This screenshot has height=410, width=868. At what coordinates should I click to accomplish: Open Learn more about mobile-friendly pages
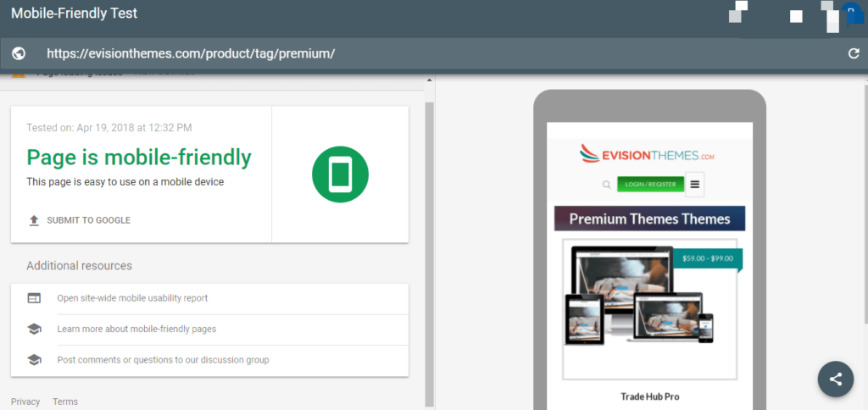136,330
